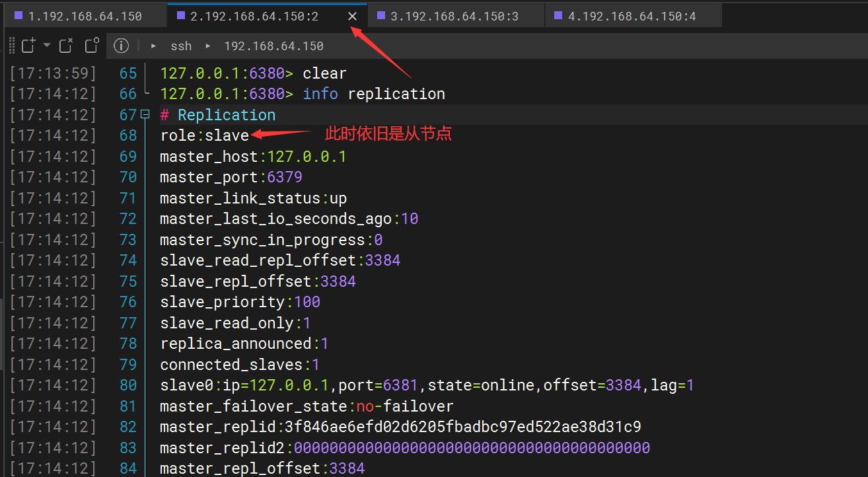The width and height of the screenshot is (868, 477).
Task: Click the 'slave_read_only:1' line
Action: [x=235, y=323]
